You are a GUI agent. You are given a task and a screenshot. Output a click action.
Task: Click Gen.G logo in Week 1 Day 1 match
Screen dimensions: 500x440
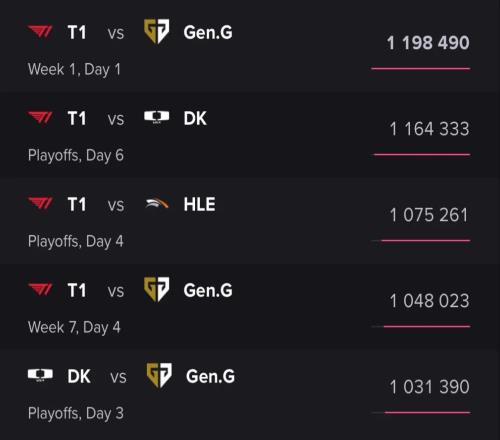tap(156, 32)
